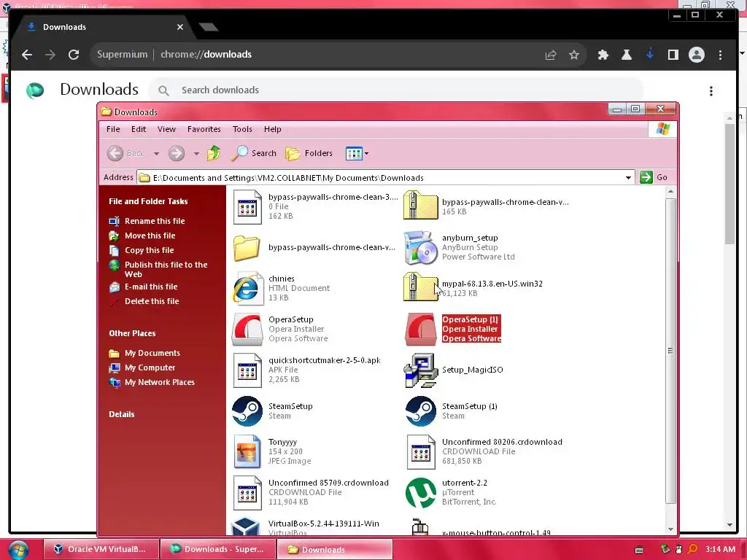747x560 pixels.
Task: Select the VirtualBox-5.2.44-139111-Win file
Action: 247,526
